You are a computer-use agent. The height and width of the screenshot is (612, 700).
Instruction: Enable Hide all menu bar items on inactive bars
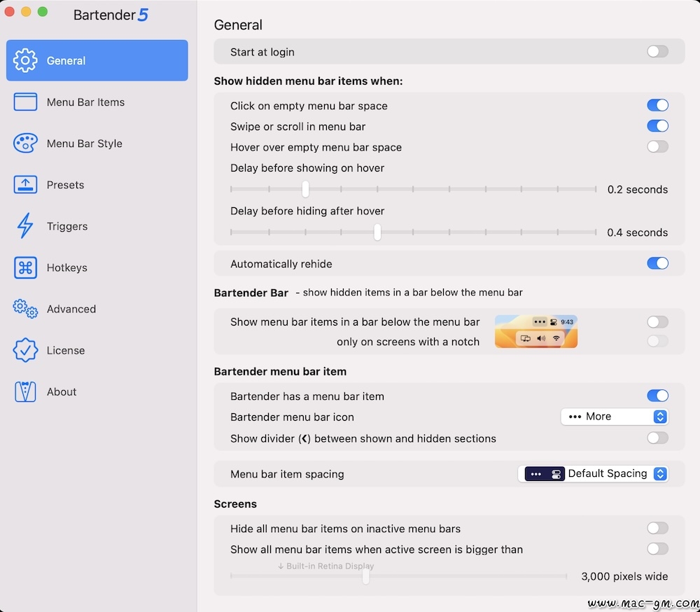[x=657, y=528]
